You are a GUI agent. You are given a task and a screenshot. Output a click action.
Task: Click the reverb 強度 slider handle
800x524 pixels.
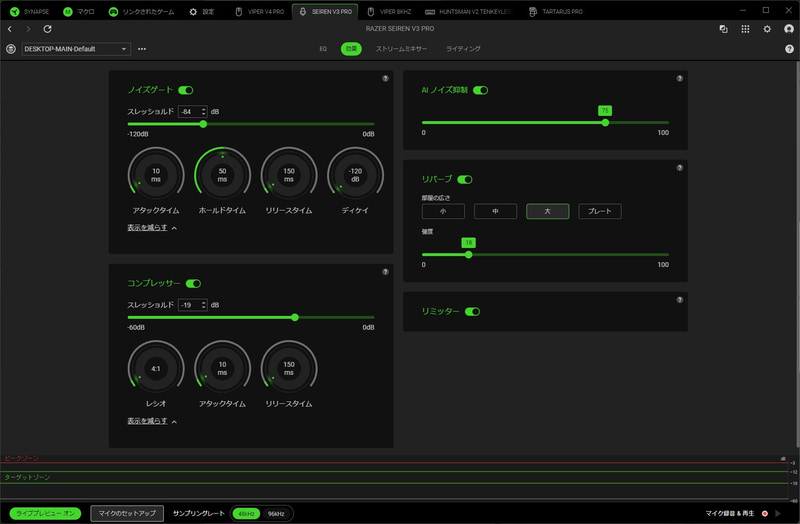[x=468, y=255]
